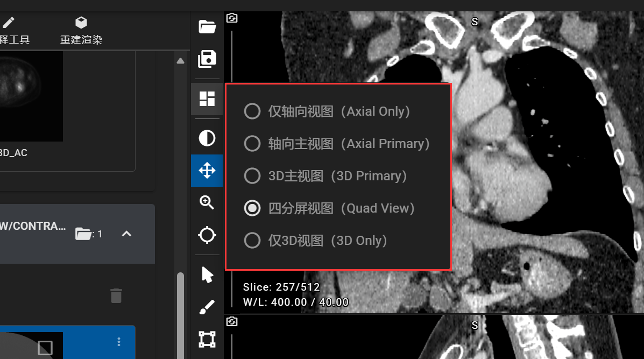
Task: Select Axial Only layout option
Action: [x=327, y=111]
